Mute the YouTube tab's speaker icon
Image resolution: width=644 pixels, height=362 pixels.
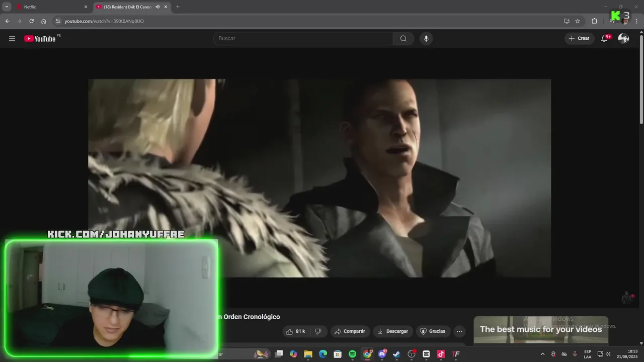pos(157,7)
